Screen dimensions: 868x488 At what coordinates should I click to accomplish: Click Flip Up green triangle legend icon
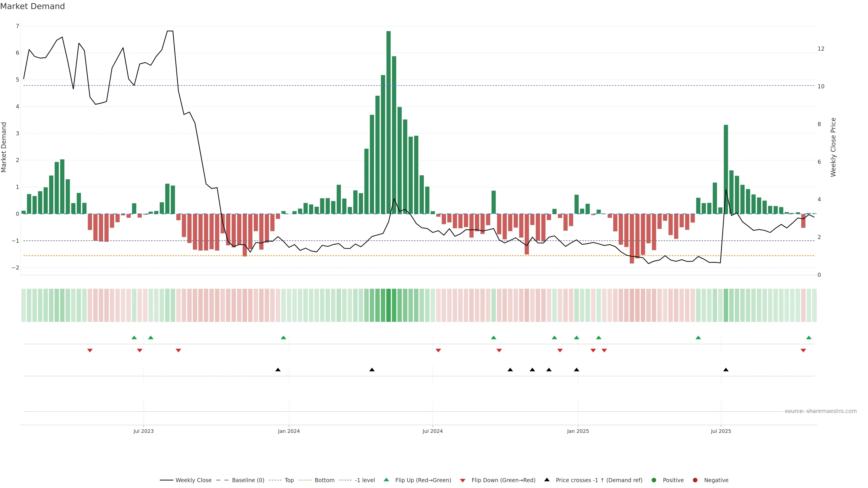pos(387,480)
